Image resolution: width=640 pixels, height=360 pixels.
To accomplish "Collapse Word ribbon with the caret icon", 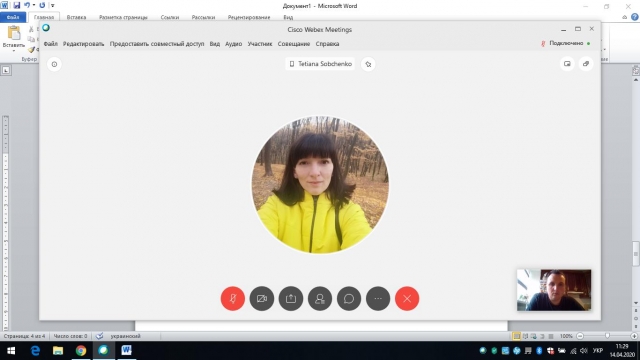I will coord(624,17).
